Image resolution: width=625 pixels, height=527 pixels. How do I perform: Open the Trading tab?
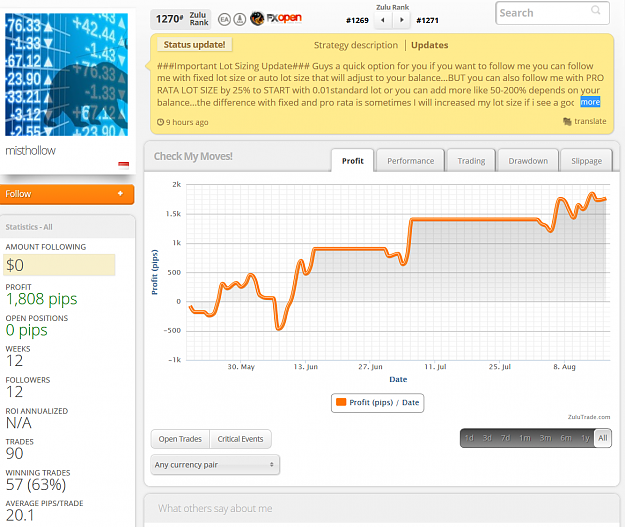[x=471, y=161]
